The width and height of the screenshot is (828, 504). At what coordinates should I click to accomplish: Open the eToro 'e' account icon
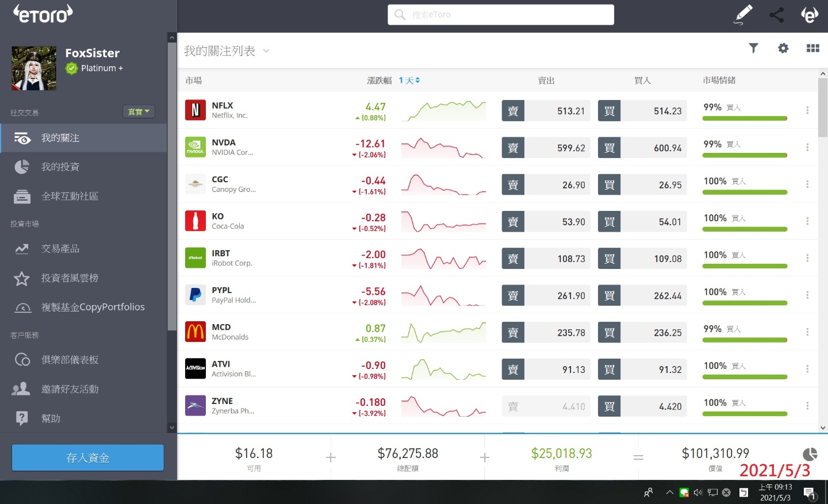tap(810, 15)
